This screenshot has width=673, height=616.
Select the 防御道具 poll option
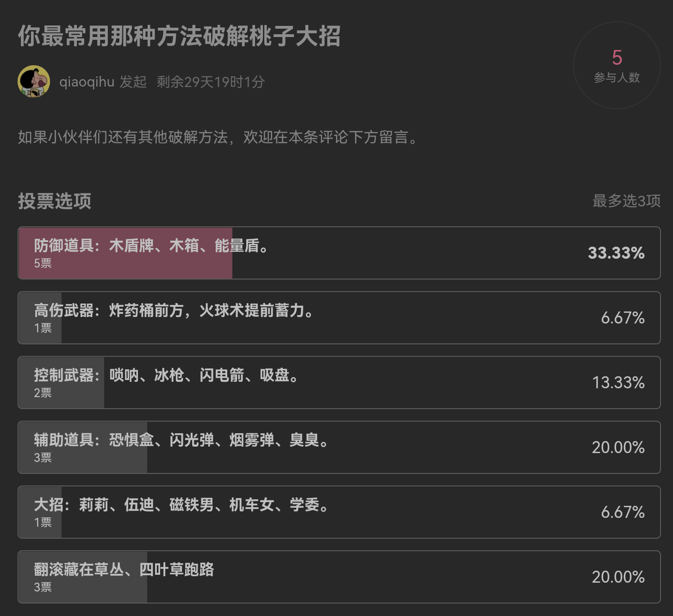point(339,253)
